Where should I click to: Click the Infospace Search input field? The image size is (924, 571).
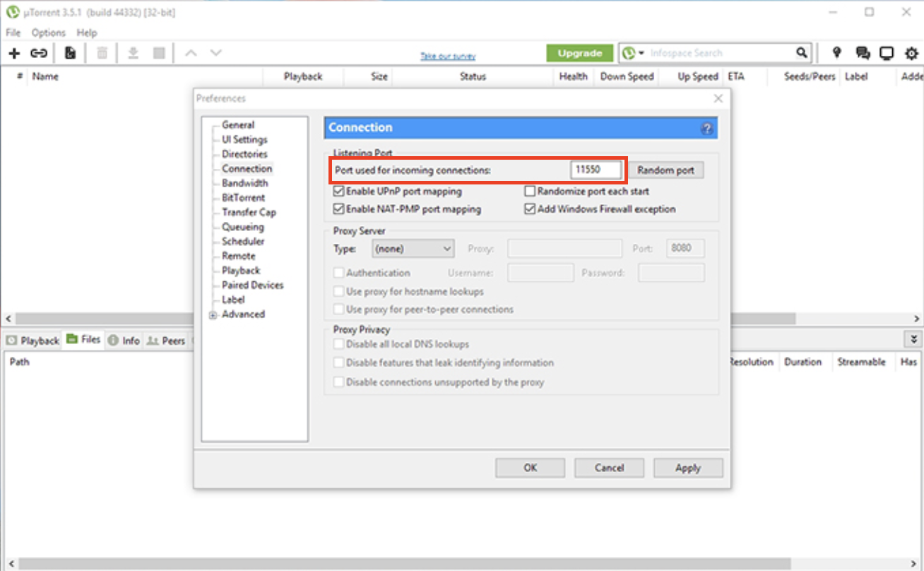point(721,53)
